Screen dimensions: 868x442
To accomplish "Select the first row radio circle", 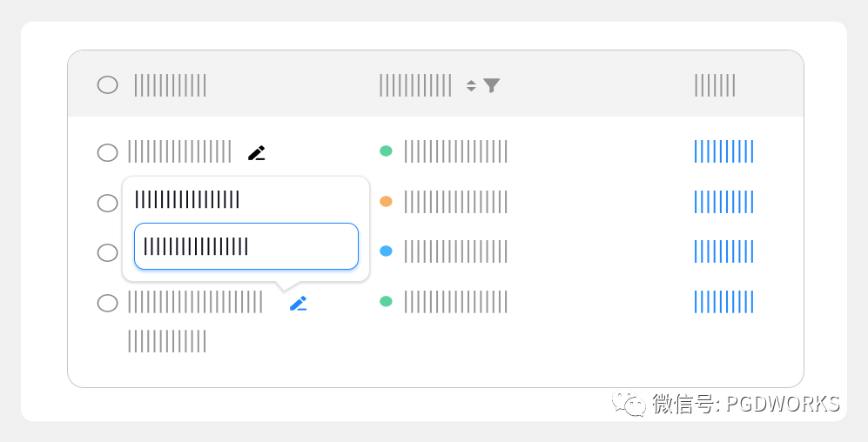I will 107,152.
